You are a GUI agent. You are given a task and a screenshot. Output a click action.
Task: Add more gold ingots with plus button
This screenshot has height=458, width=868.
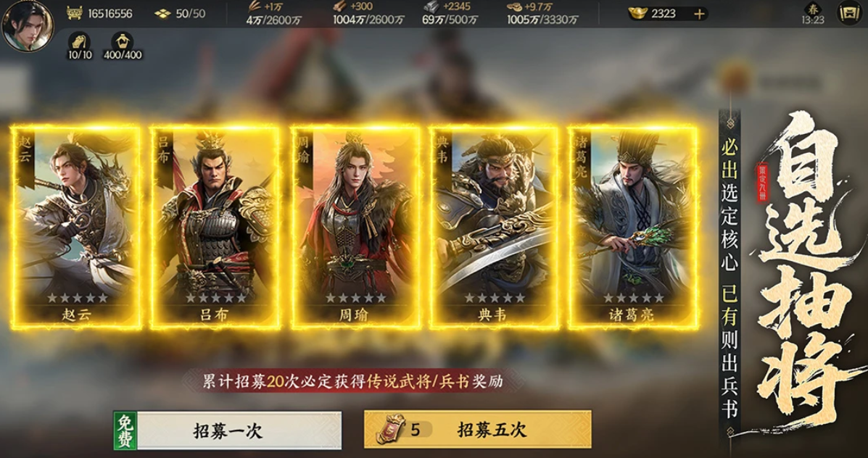(x=699, y=14)
